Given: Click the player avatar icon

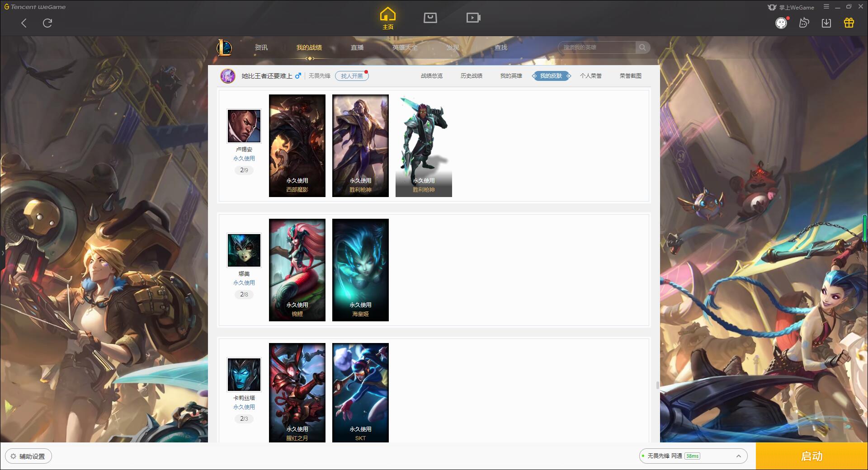Looking at the screenshot, I should click(x=228, y=76).
